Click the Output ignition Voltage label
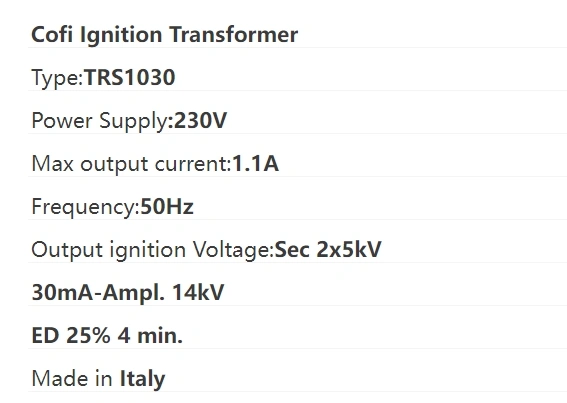 153,250
